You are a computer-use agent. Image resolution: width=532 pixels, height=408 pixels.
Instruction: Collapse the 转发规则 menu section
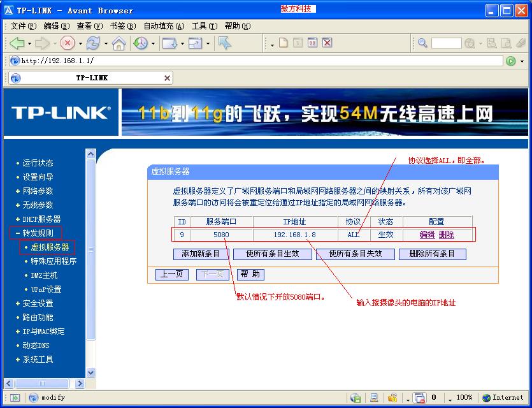click(18, 233)
